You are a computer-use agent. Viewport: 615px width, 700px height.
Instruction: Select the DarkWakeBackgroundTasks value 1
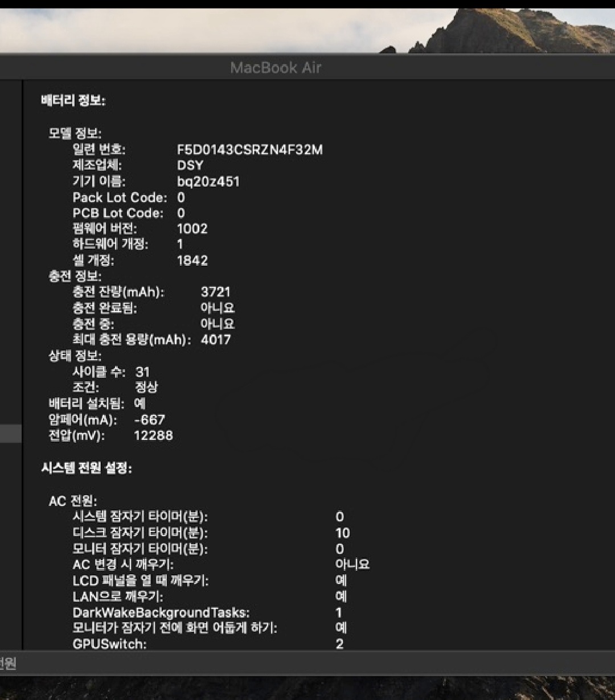[339, 613]
